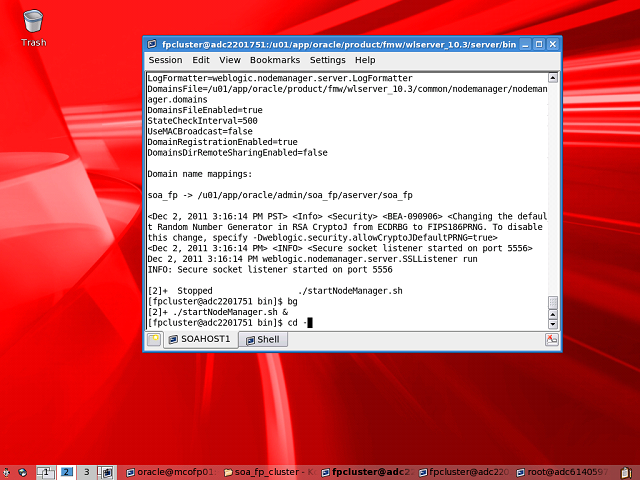Minimize the Konsole terminal window
Screen dimensions: 640x480
coord(525,44)
